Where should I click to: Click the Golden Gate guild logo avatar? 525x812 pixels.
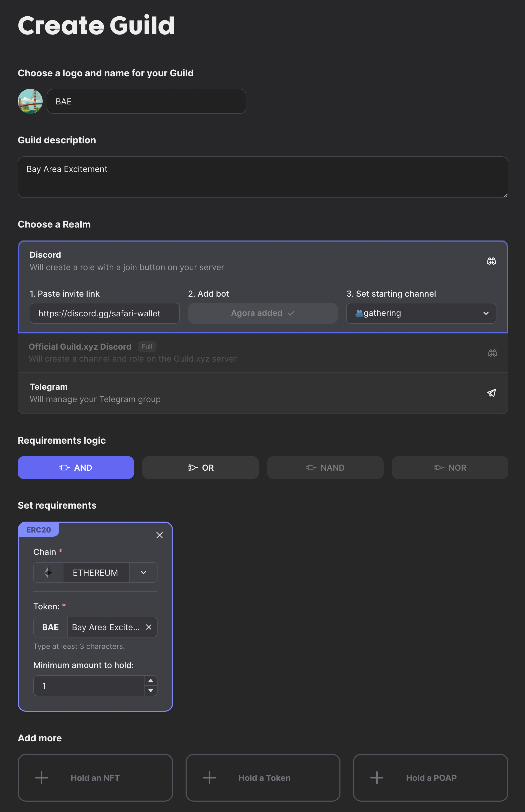(30, 101)
